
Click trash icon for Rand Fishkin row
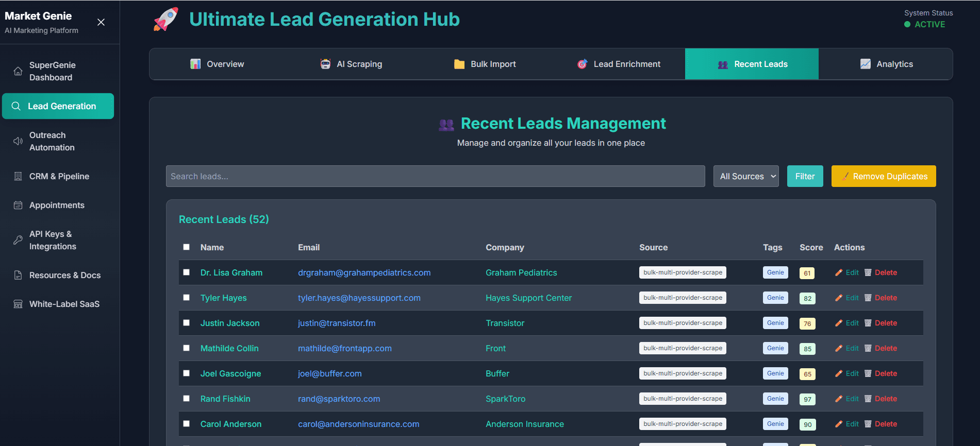[x=868, y=399]
